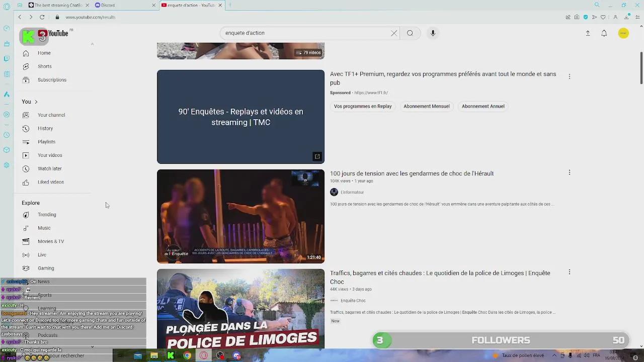Open Movies & TV under Explore
This screenshot has width=644, height=362.
(50, 241)
